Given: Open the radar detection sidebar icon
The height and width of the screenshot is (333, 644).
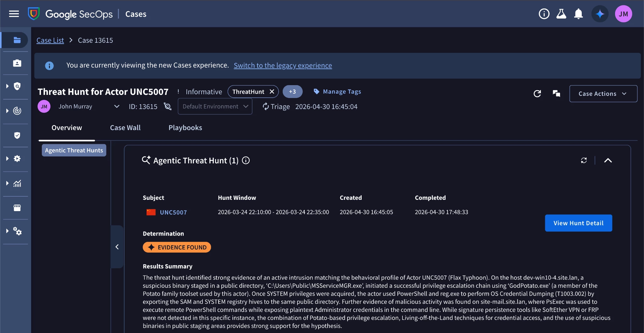Looking at the screenshot, I should [17, 111].
